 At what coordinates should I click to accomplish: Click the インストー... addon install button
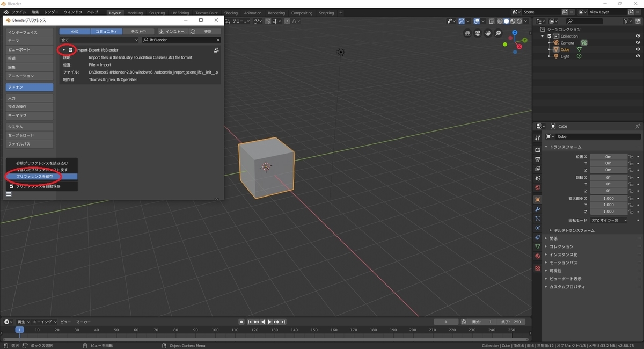coord(173,32)
